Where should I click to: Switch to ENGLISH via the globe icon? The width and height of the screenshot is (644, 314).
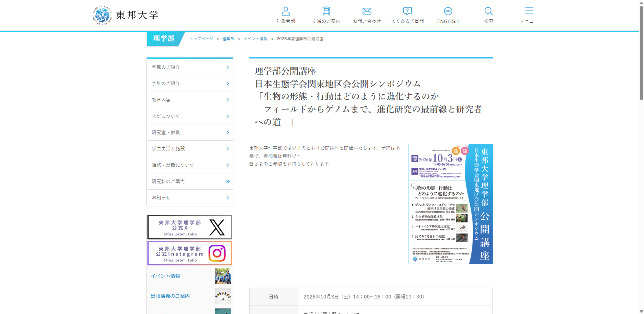coord(448,11)
